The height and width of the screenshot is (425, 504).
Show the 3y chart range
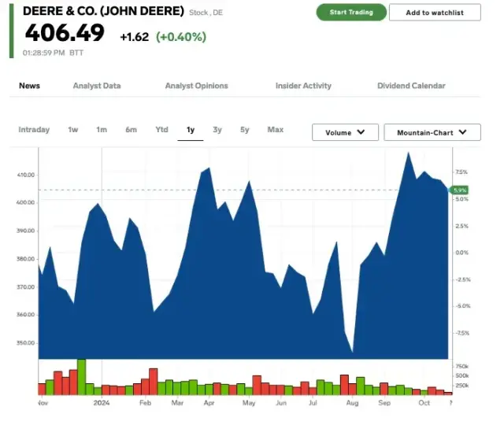coord(217,130)
